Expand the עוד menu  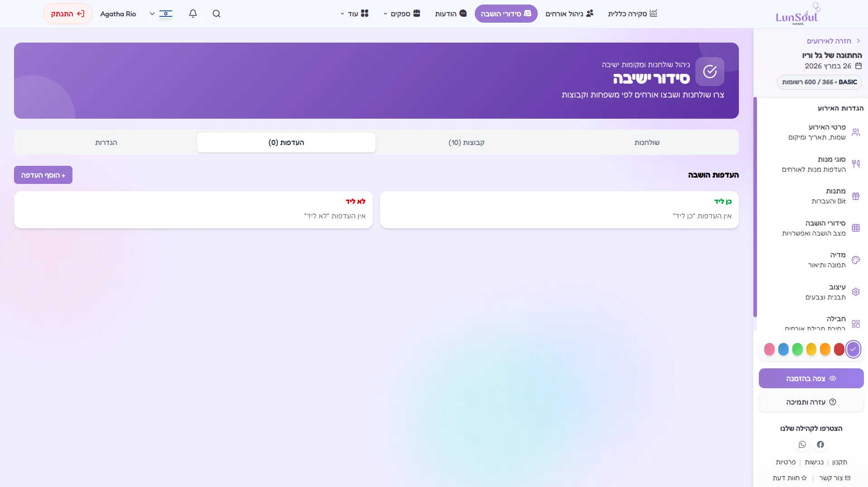tap(355, 14)
